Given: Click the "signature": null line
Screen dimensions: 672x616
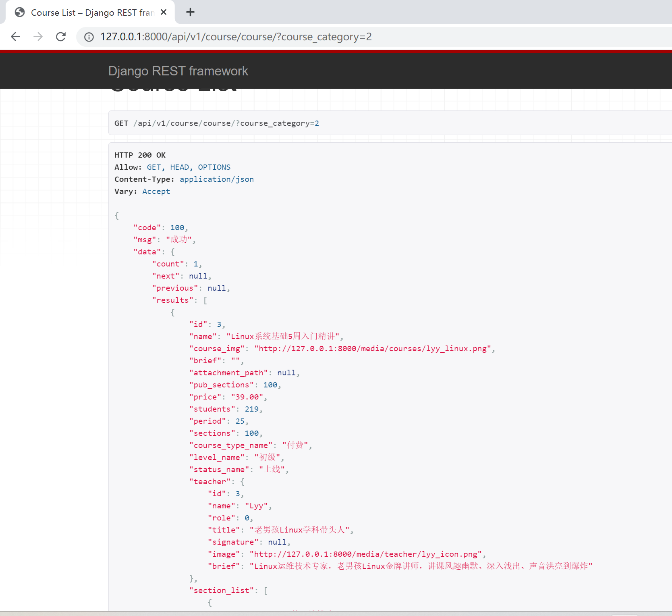Looking at the screenshot, I should point(249,542).
